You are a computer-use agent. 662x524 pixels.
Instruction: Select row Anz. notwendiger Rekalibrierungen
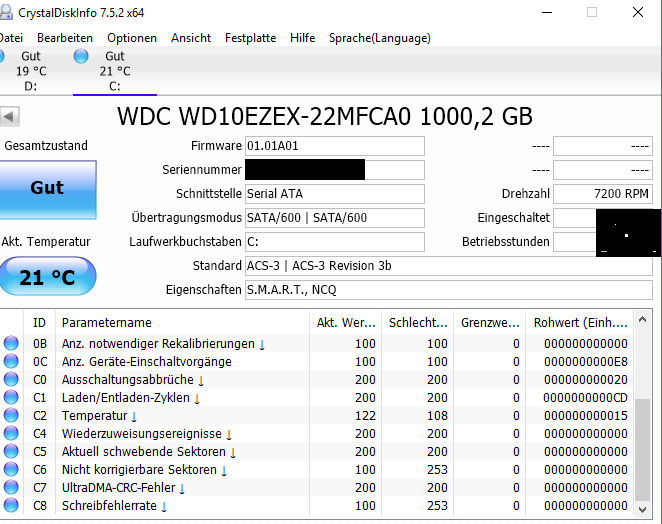[x=317, y=343]
